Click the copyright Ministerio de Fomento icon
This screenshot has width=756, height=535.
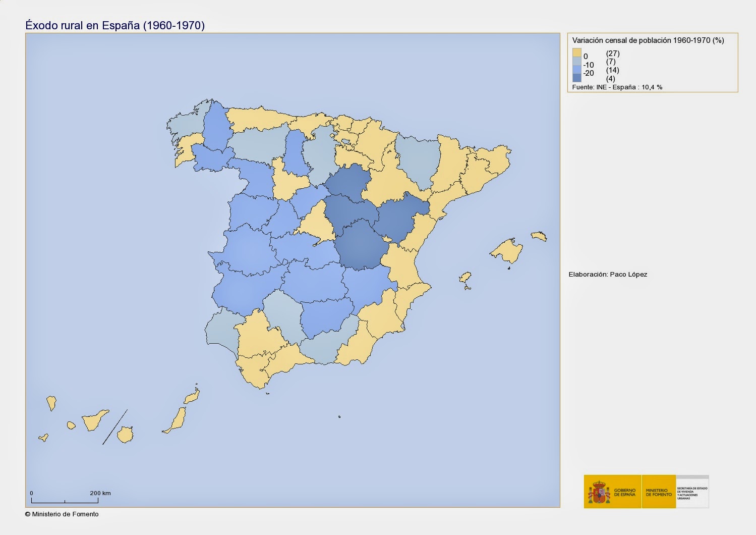click(x=28, y=515)
